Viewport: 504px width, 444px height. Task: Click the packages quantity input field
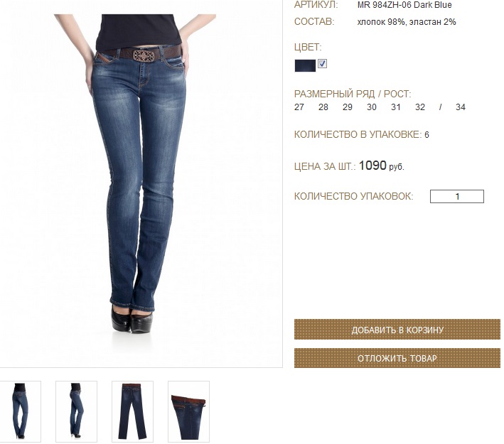pyautogui.click(x=457, y=196)
